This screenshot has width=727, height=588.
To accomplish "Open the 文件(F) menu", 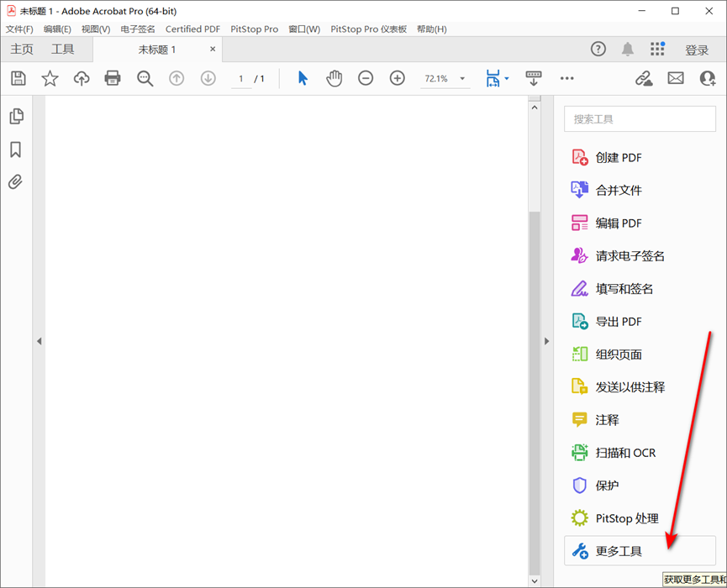I will coord(19,29).
